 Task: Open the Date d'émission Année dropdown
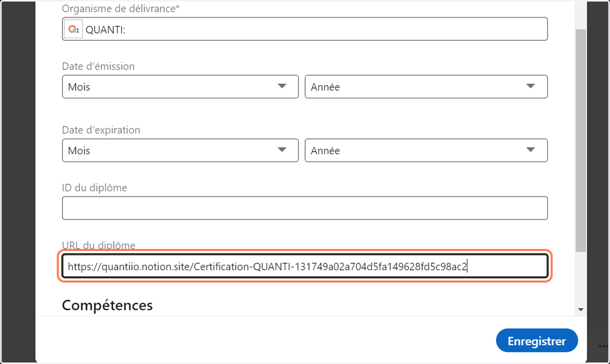[x=426, y=87]
